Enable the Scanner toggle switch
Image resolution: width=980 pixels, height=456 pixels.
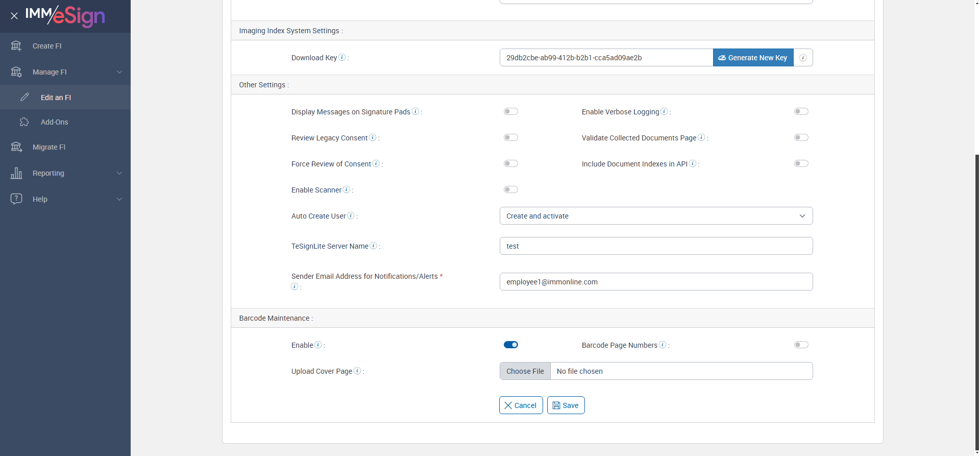coord(510,189)
